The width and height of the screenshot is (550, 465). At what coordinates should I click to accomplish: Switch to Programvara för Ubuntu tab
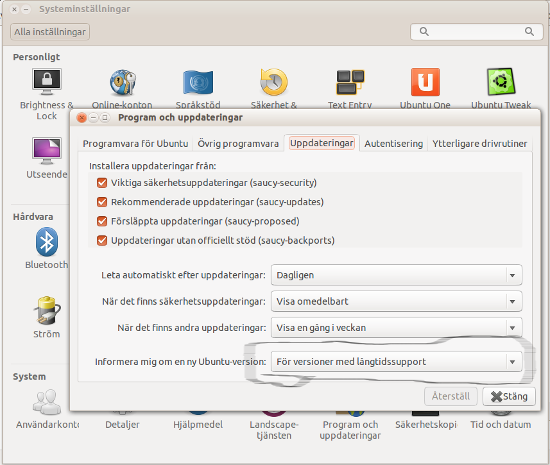(135, 144)
